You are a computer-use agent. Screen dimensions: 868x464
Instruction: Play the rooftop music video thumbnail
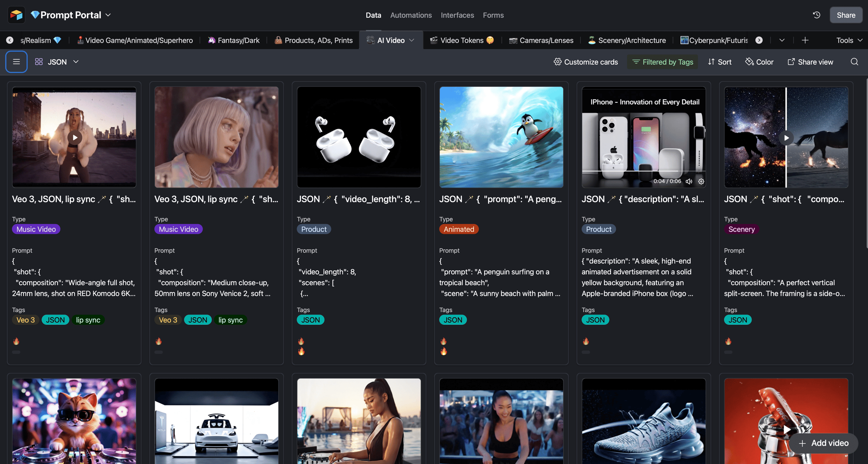[x=75, y=137]
